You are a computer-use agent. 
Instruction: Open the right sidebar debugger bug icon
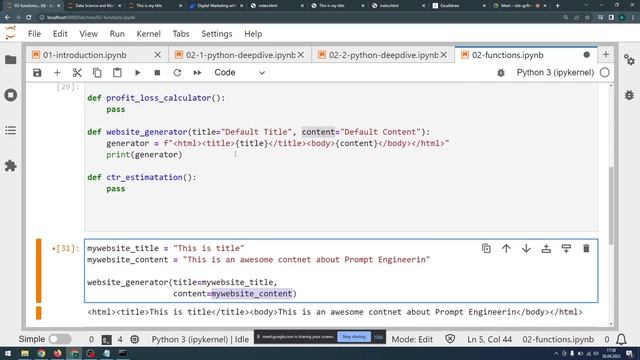(x=629, y=95)
